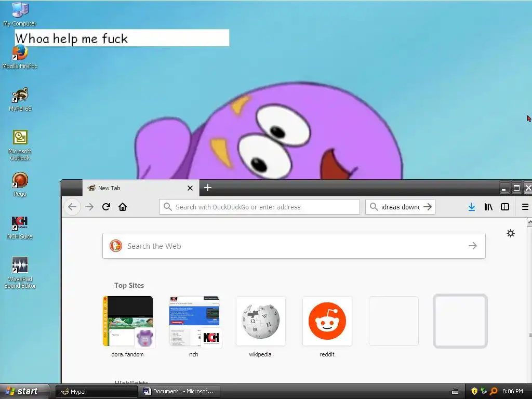Image resolution: width=532 pixels, height=399 pixels.
Task: Click the "Whoa help me fuck" text box
Action: [122, 37]
